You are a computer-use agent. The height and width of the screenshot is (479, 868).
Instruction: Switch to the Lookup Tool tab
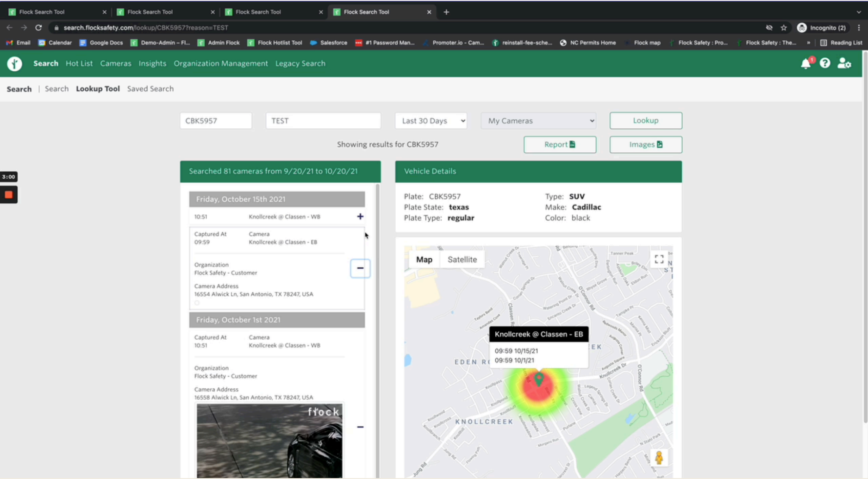(98, 89)
